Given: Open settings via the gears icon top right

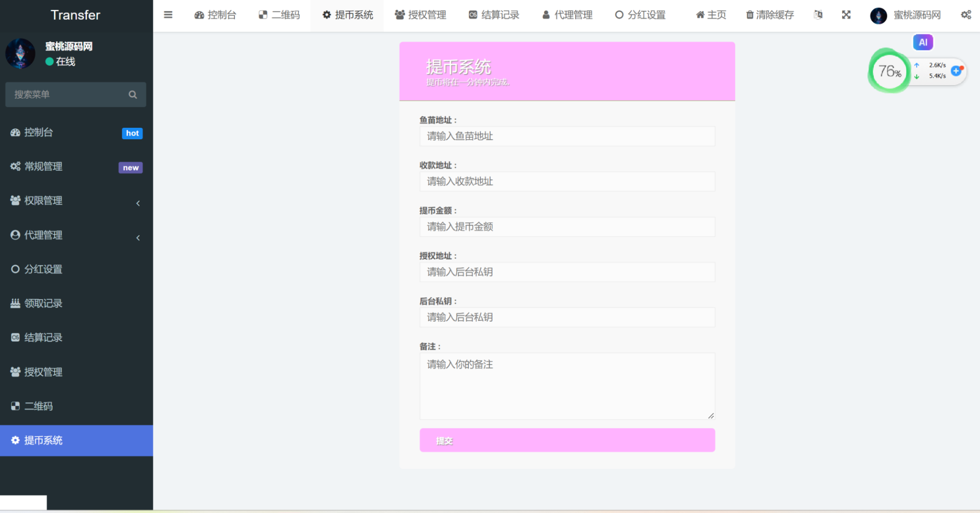Looking at the screenshot, I should (x=965, y=15).
